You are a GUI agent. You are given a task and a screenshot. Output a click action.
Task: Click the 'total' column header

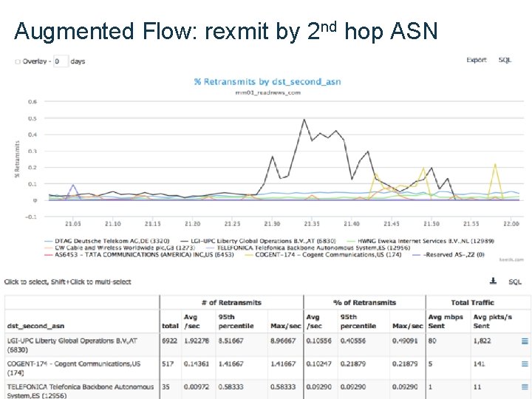tap(171, 326)
